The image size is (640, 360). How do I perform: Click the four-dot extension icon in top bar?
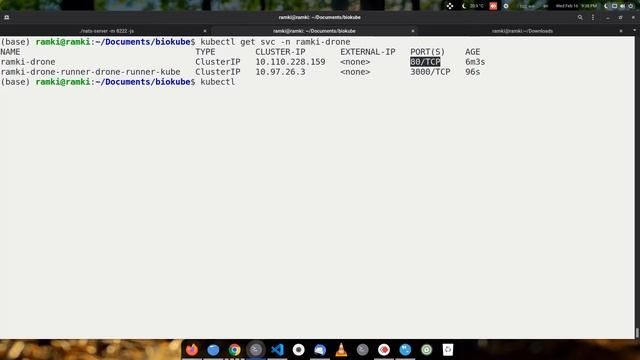pyautogui.click(x=449, y=6)
